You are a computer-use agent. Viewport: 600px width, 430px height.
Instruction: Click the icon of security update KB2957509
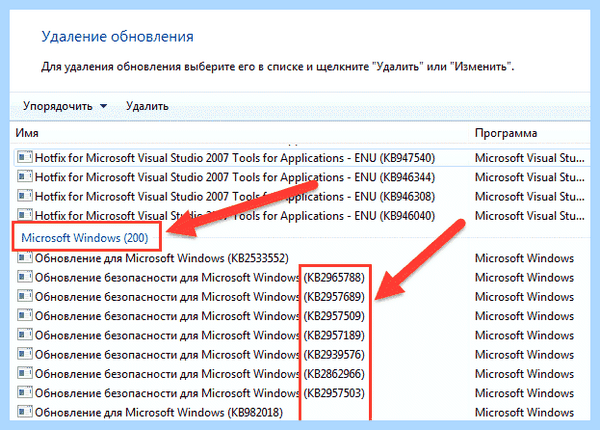24,315
